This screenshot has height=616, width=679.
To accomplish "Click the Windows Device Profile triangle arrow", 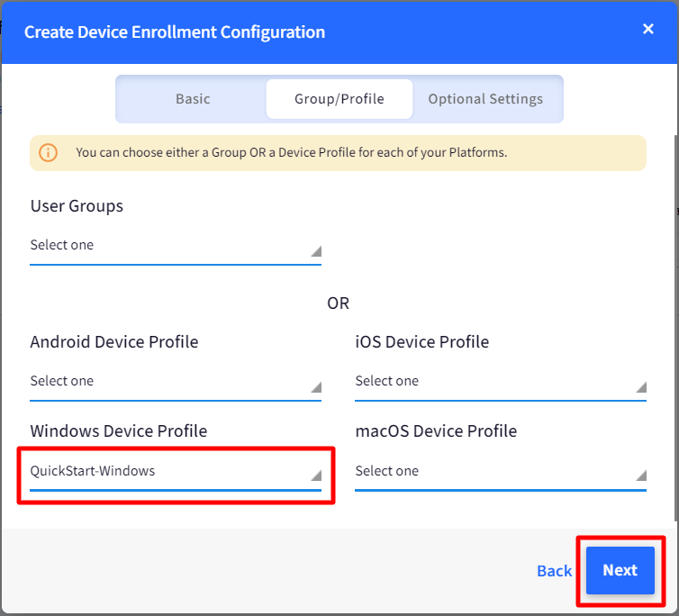I will pyautogui.click(x=315, y=476).
